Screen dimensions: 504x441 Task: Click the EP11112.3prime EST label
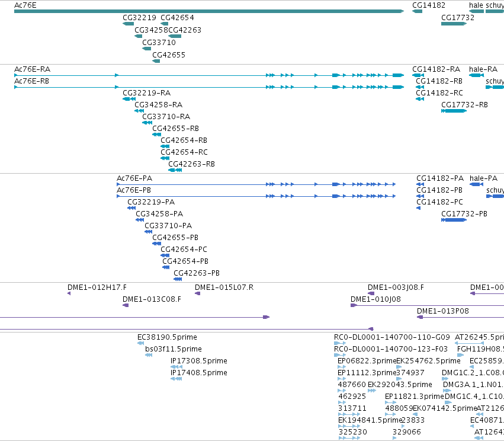coord(367,373)
